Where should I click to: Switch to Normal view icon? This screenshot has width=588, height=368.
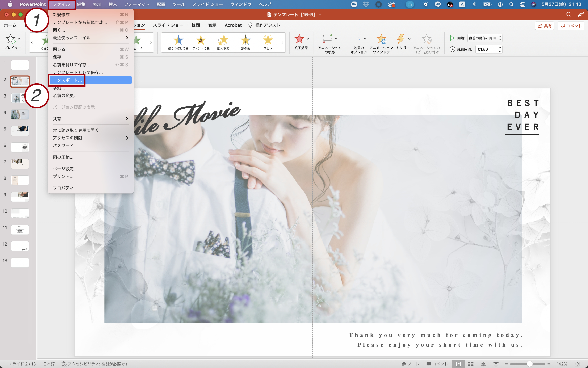pyautogui.click(x=459, y=364)
